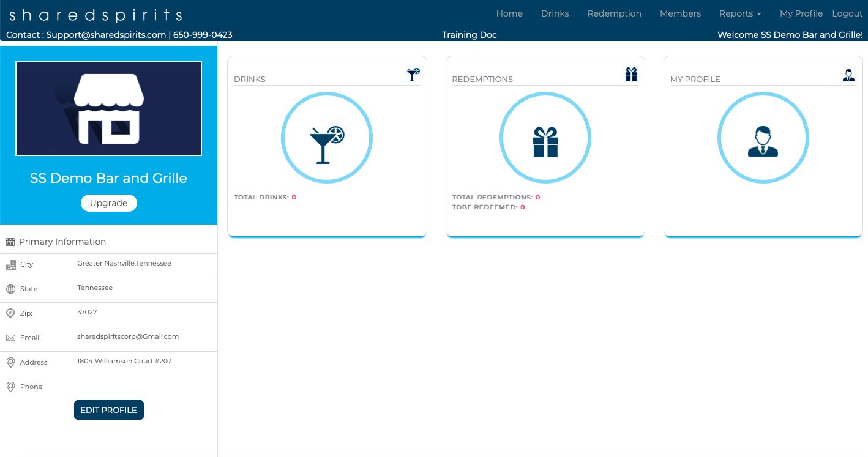The image size is (868, 457).
Task: Click the Support@sharedspirits.com contact text
Action: click(x=106, y=35)
